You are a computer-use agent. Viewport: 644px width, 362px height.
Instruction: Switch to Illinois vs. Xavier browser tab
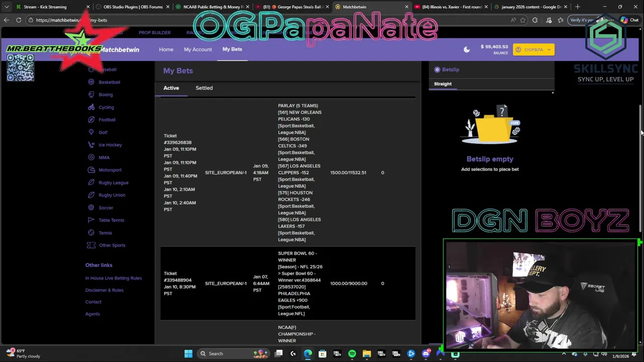pyautogui.click(x=452, y=7)
